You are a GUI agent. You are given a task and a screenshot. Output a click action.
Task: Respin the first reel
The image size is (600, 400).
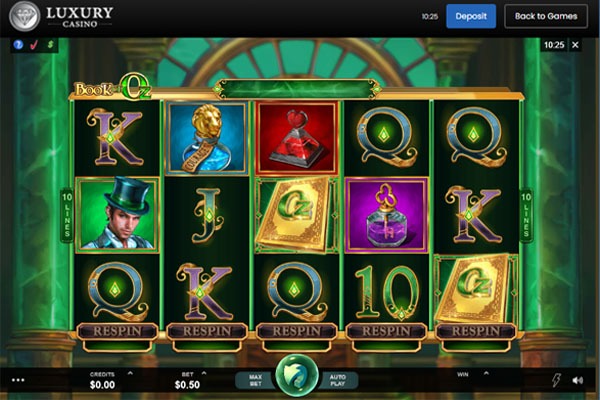pyautogui.click(x=117, y=331)
